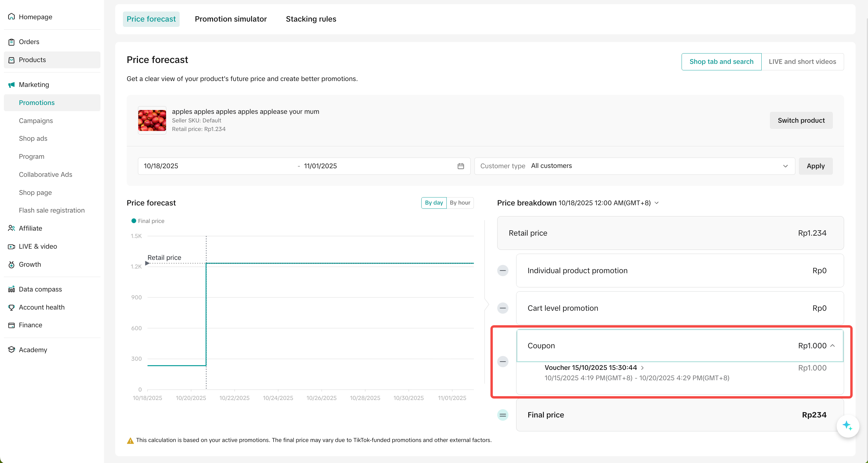
Task: Click the Switch product button
Action: click(x=801, y=120)
